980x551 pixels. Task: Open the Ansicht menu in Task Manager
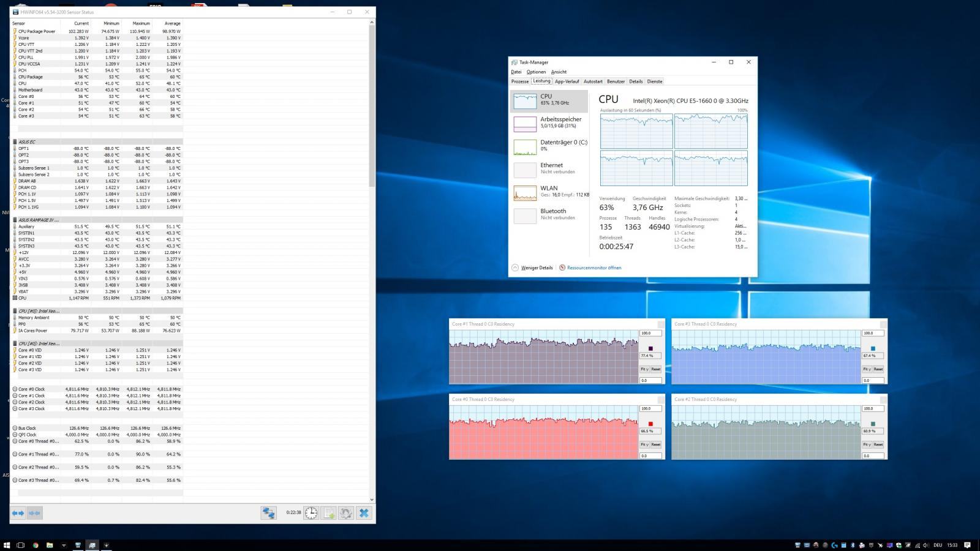pos(559,72)
